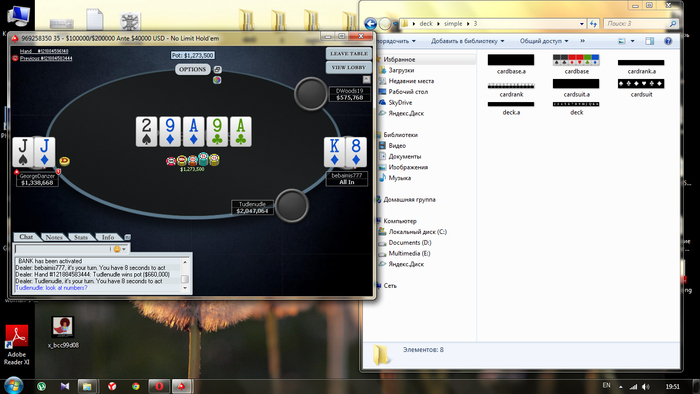Switch to PokerStars taskbar button
The height and width of the screenshot is (394, 700).
[182, 386]
